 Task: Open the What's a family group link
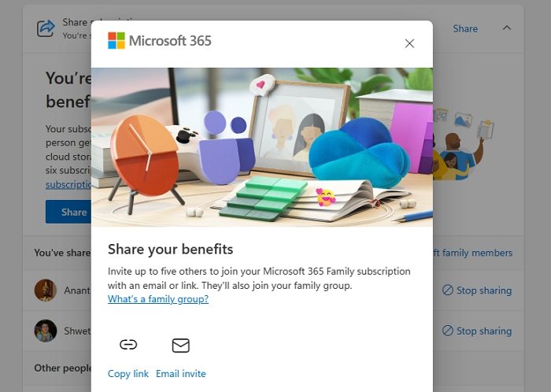click(157, 299)
